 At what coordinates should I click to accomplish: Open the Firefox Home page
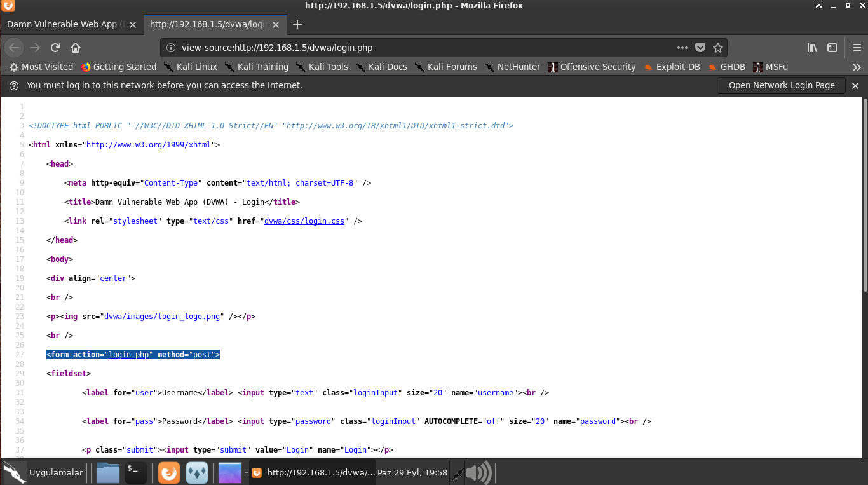(x=76, y=48)
